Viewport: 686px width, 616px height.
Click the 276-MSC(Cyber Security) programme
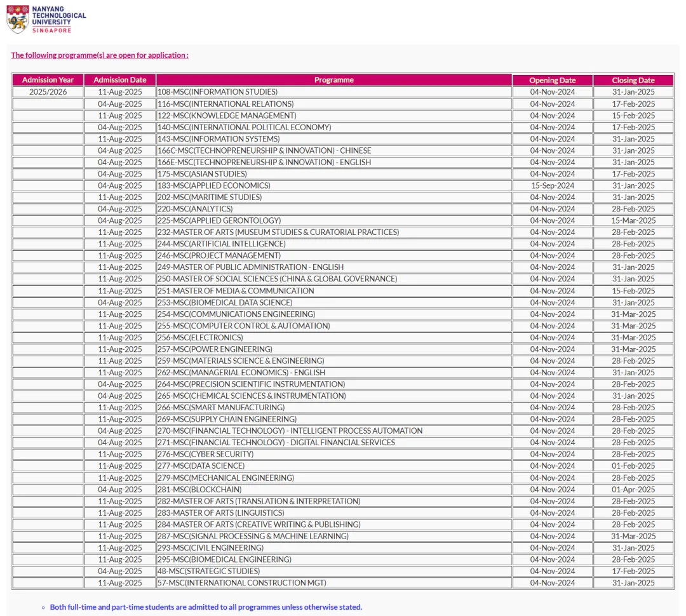click(205, 454)
